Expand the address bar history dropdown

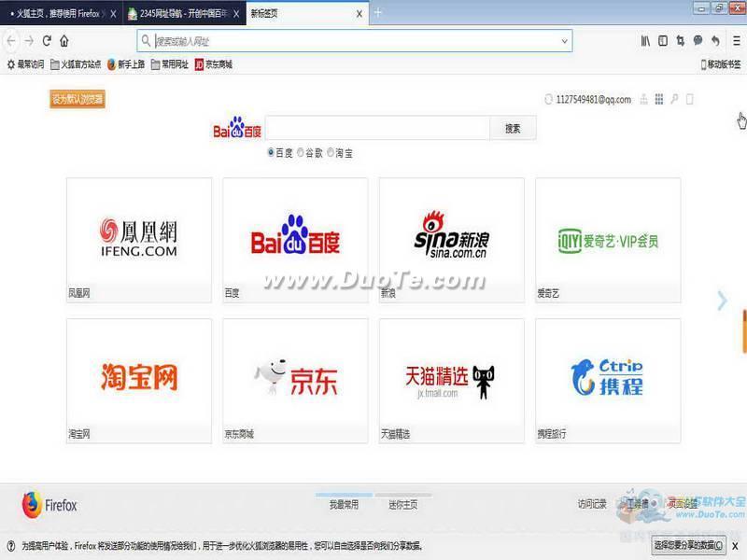564,41
